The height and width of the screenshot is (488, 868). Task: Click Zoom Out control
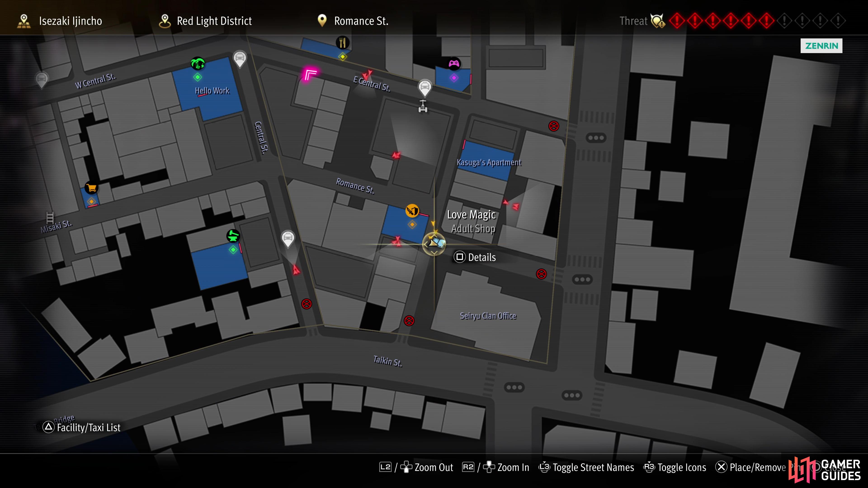click(x=416, y=467)
